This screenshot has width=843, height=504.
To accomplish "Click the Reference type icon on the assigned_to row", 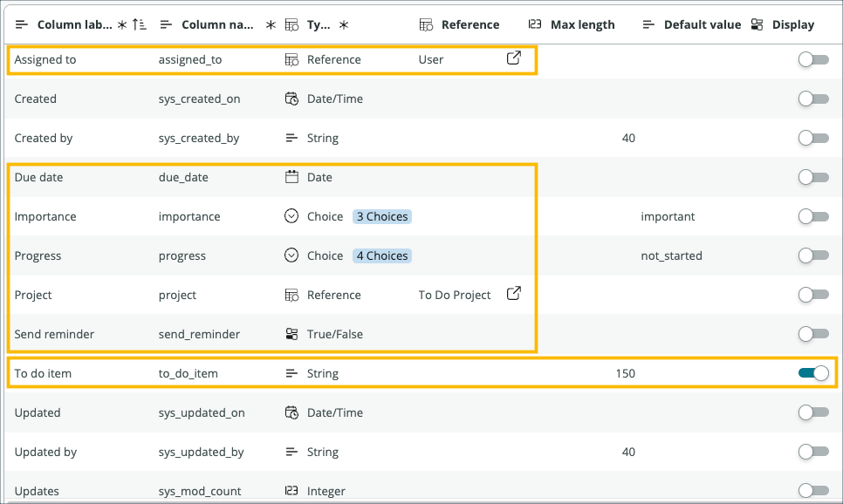I will tap(292, 59).
